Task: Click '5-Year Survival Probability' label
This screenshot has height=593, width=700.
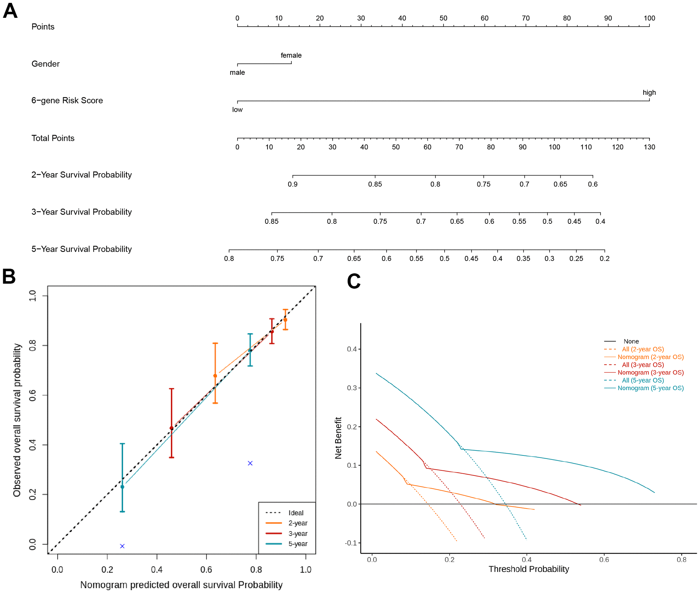Action: tap(82, 249)
